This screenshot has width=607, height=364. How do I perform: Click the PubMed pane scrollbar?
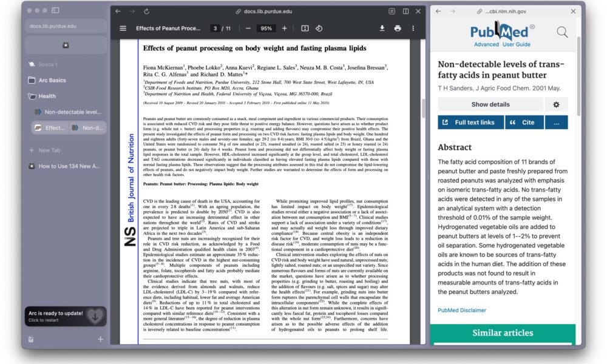(x=578, y=76)
